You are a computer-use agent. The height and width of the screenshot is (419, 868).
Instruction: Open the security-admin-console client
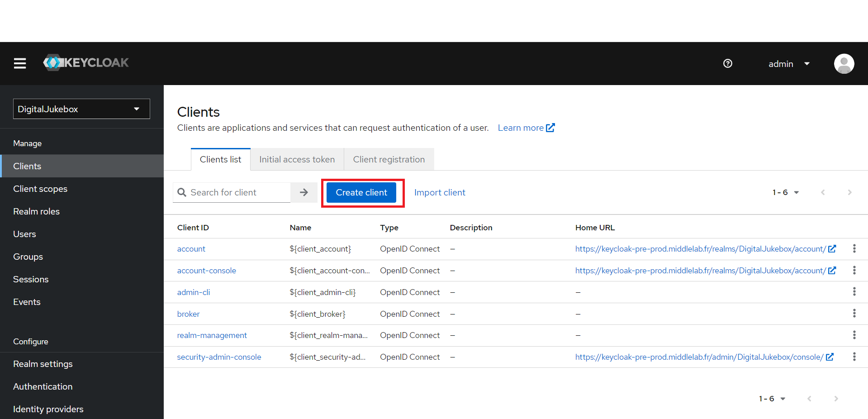pos(219,357)
